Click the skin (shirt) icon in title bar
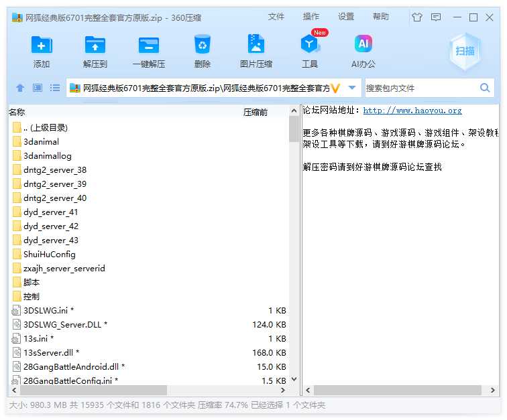This screenshot has height=420, width=507. coord(417,17)
